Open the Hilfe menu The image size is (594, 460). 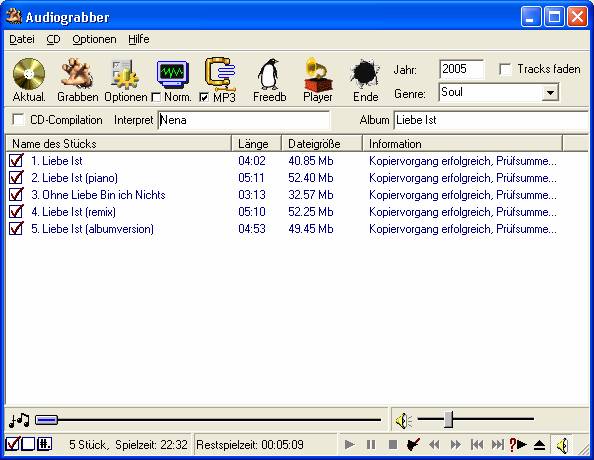139,39
